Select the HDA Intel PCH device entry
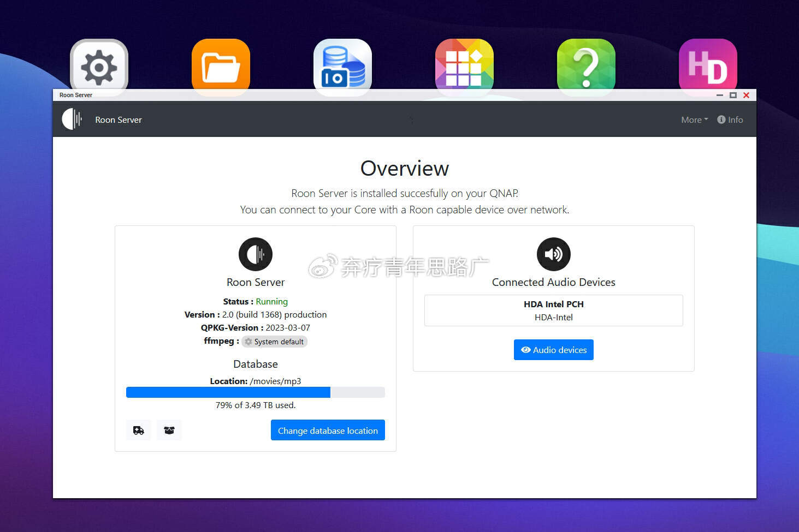This screenshot has width=799, height=532. (553, 310)
